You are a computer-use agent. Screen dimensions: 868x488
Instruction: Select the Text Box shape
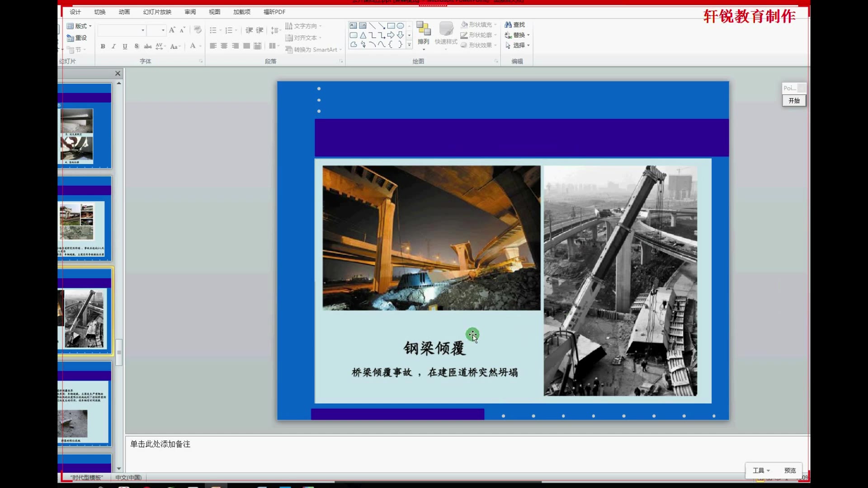click(353, 26)
